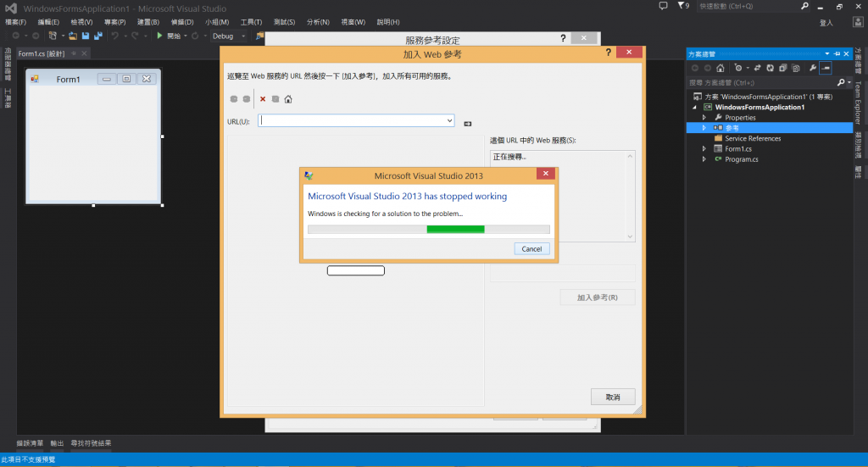This screenshot has width=868, height=467.
Task: Click the Navigate Backward icon in main toolbar
Action: 15,36
